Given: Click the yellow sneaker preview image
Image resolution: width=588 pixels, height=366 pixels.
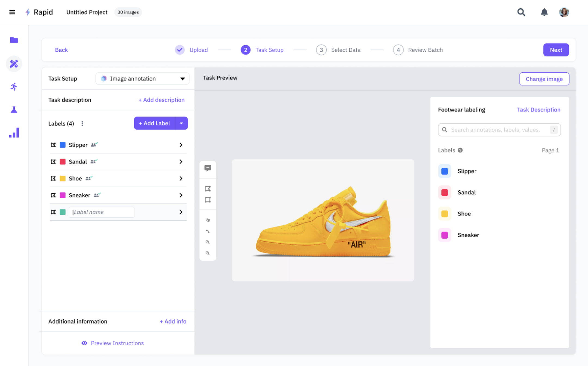Looking at the screenshot, I should point(323,220).
